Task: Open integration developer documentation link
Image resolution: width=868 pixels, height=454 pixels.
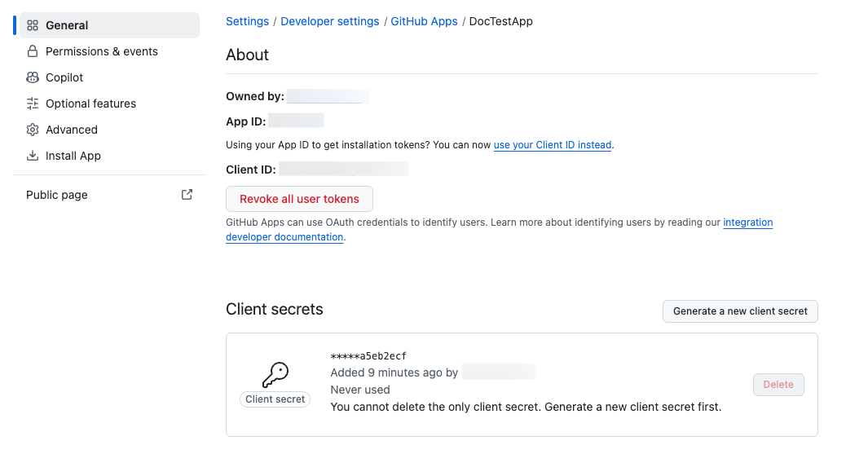Action: 500,230
